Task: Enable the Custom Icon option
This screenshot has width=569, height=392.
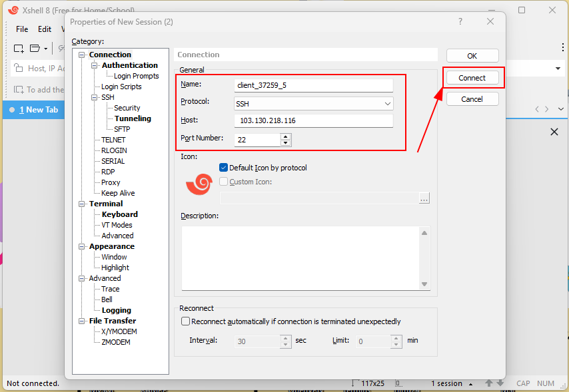Action: pyautogui.click(x=223, y=182)
